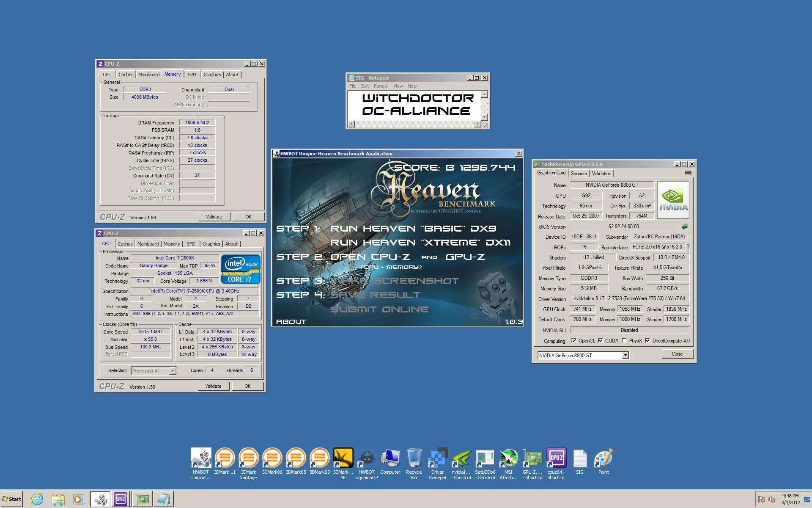Toggle the CUDA checkbox in GPU-Z

point(601,341)
